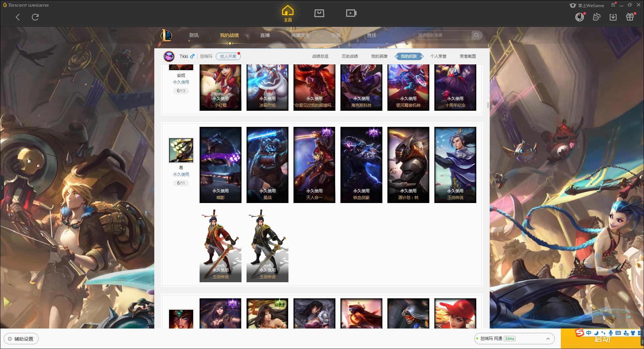Switch to the 发现 tab
The height and width of the screenshot is (349, 644).
336,35
